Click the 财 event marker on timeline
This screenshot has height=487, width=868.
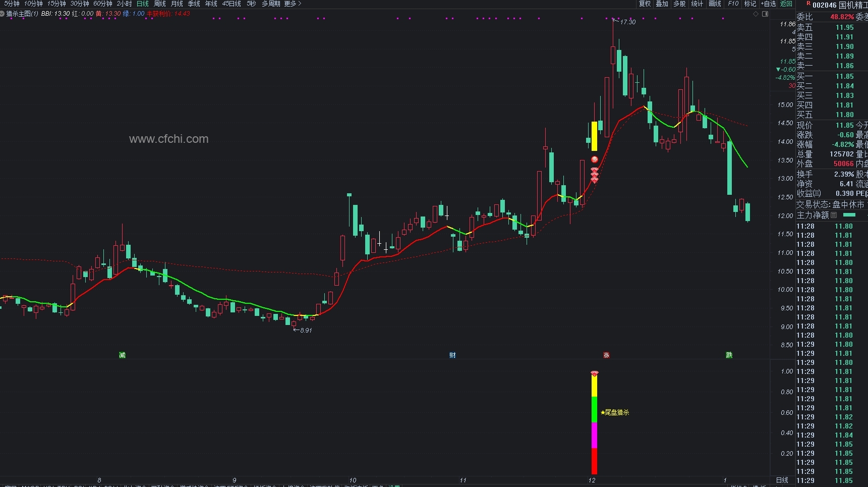(x=452, y=355)
